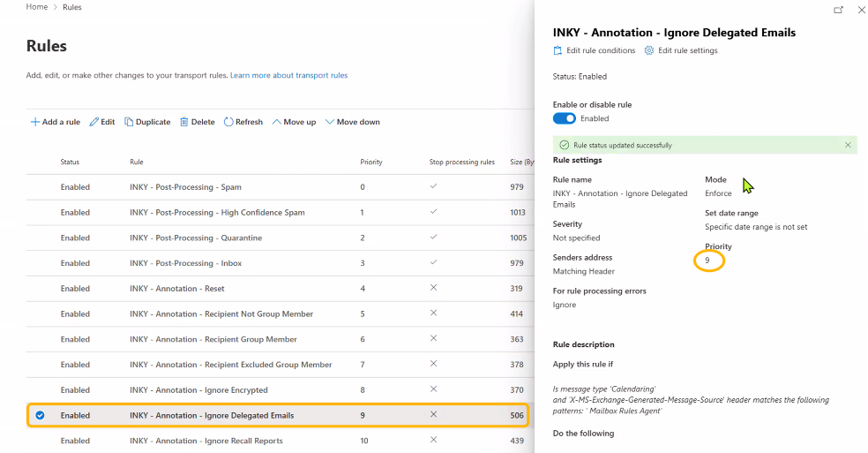Click stop-processing X for Ignore Delegated Emails
This screenshot has height=453, width=868.
click(x=433, y=415)
